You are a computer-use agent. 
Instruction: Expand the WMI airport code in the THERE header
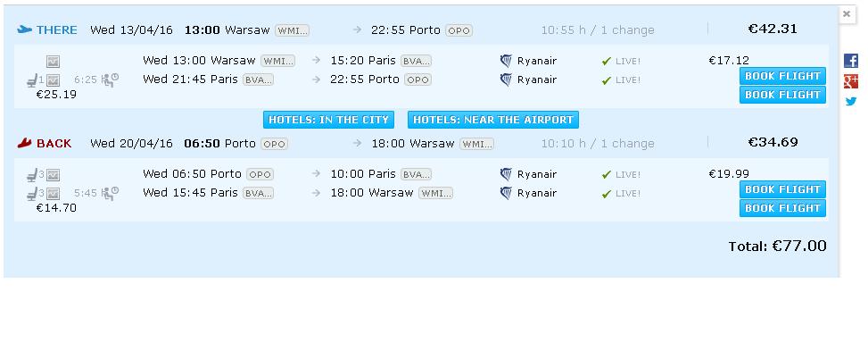click(x=293, y=30)
